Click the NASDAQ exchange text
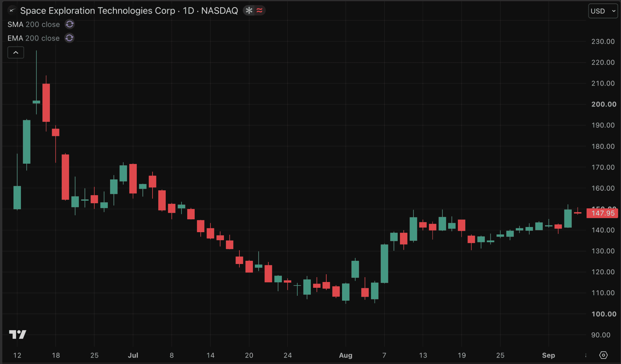This screenshot has width=621, height=364. pyautogui.click(x=219, y=11)
